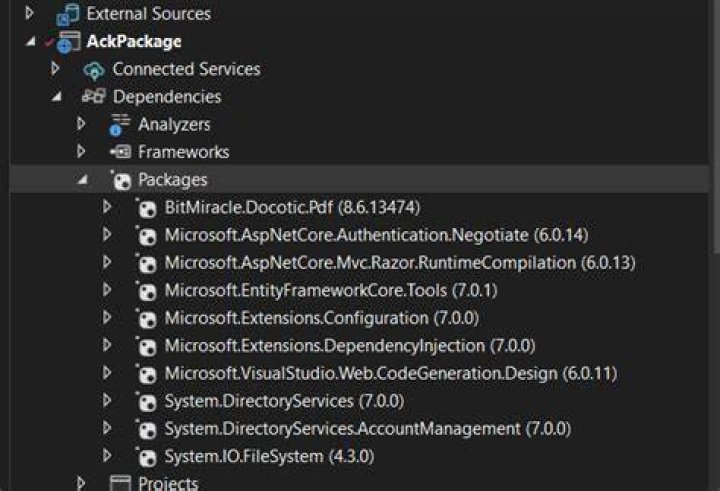Expand BitMiracle.Docotic.Pdf package arrow

[107, 206]
